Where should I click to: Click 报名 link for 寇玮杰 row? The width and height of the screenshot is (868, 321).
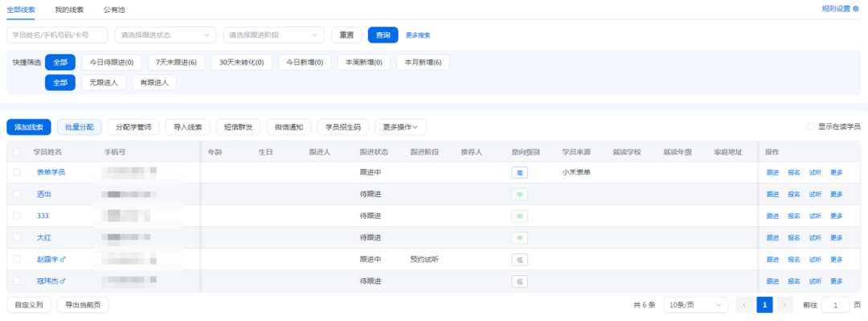coord(794,281)
